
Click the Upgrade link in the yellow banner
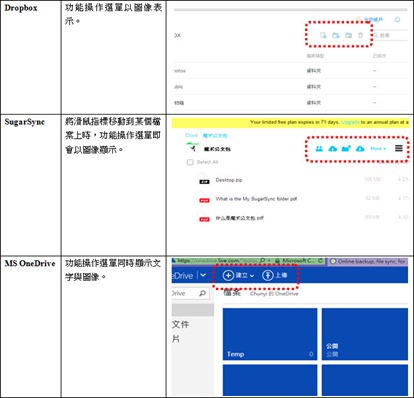click(350, 122)
